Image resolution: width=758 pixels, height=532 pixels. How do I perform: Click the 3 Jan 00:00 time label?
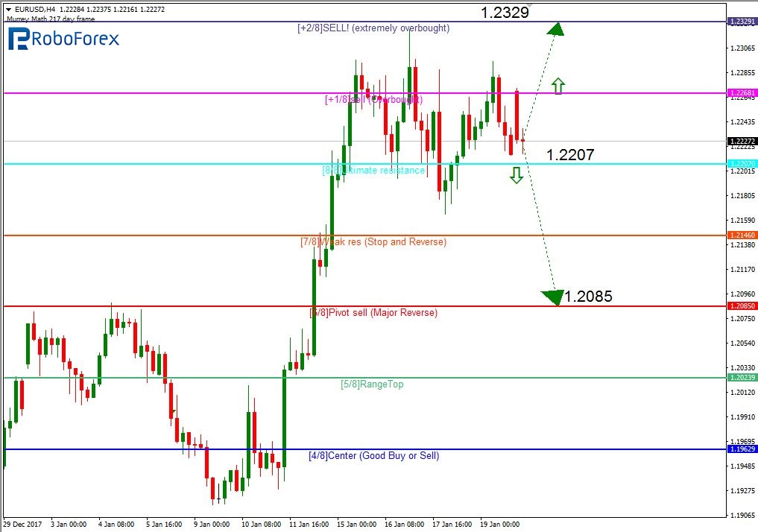69,525
